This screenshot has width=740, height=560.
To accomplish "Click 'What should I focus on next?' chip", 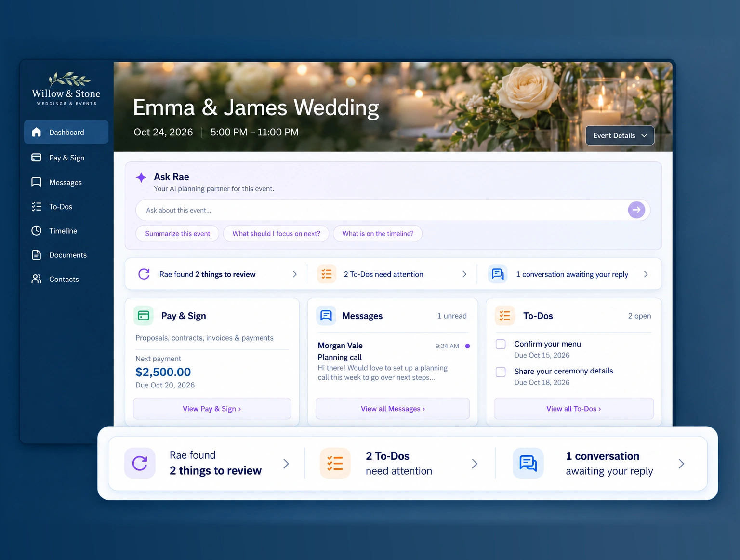I will tap(276, 234).
